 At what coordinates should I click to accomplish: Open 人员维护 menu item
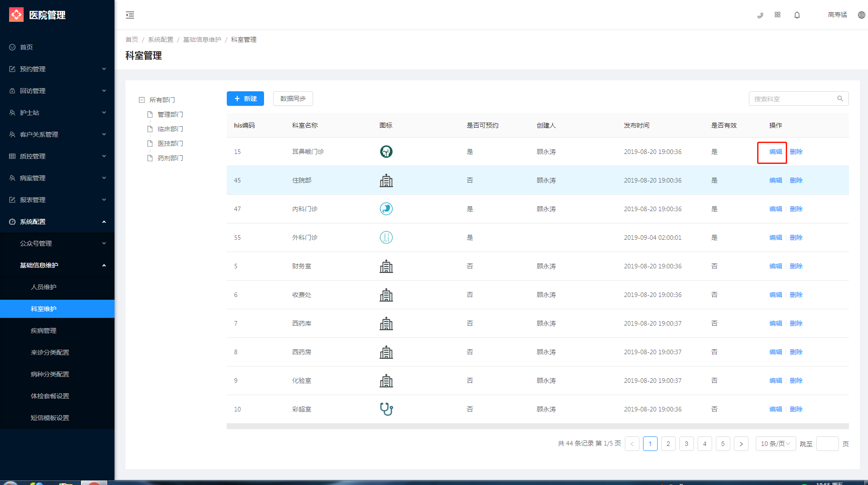tap(57, 287)
